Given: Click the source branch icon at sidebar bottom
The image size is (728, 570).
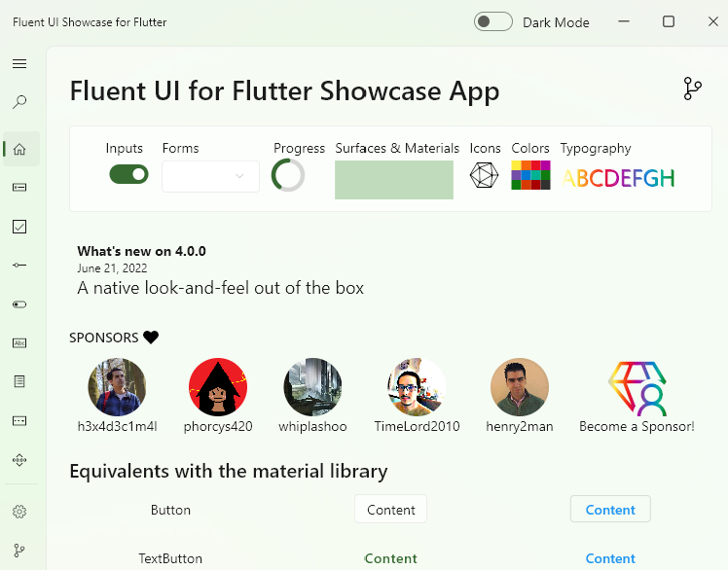Looking at the screenshot, I should [x=19, y=551].
